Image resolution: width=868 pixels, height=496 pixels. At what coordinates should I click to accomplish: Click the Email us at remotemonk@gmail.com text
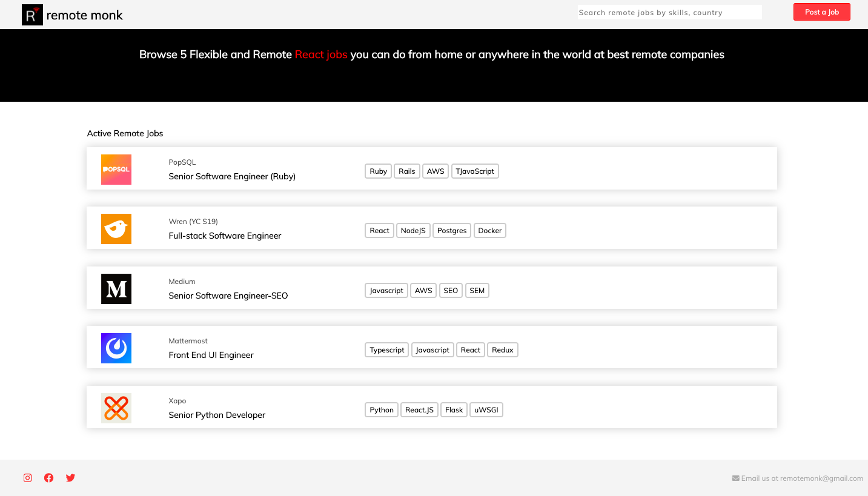802,478
